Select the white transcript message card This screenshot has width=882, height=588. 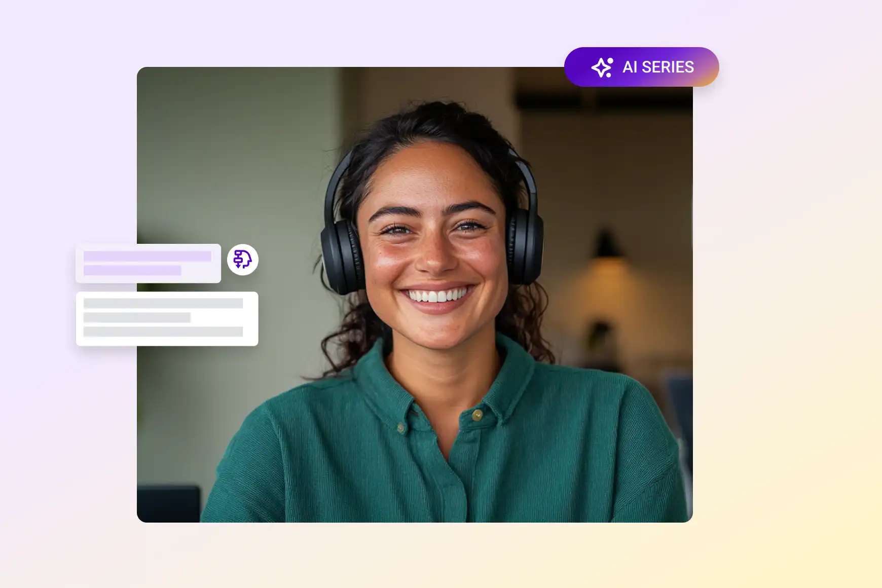coord(167,319)
